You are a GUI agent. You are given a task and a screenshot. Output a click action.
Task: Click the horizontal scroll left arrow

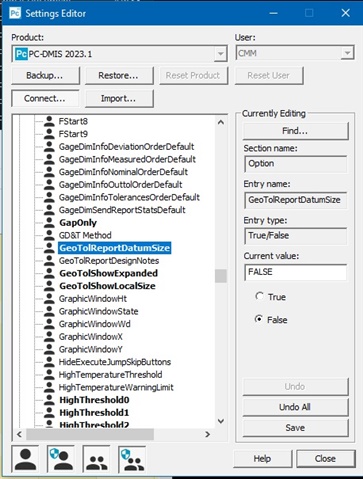click(x=19, y=434)
